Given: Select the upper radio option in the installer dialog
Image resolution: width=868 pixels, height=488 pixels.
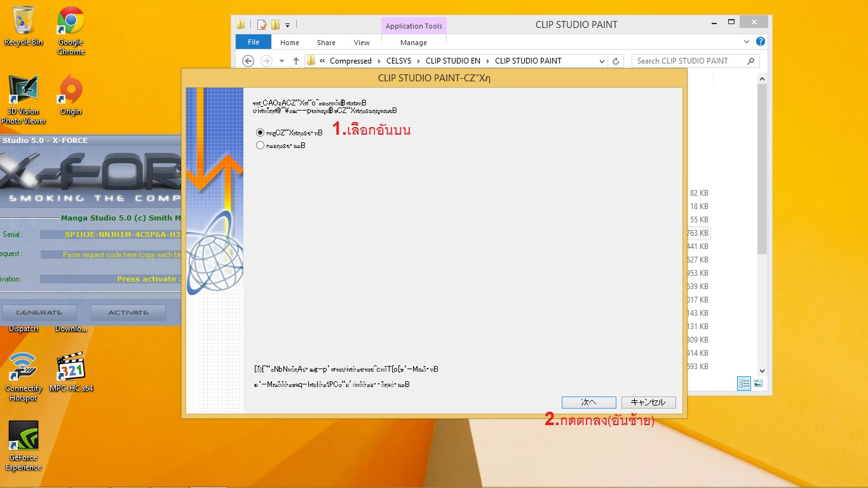Looking at the screenshot, I should tap(260, 133).
